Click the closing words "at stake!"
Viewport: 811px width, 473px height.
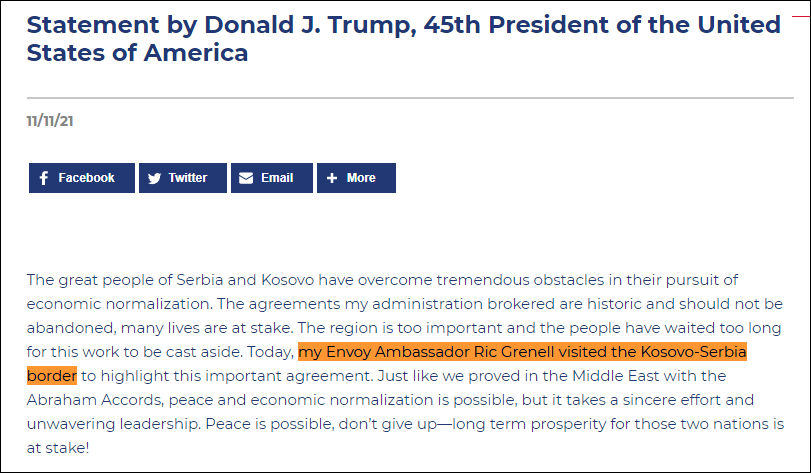click(58, 448)
